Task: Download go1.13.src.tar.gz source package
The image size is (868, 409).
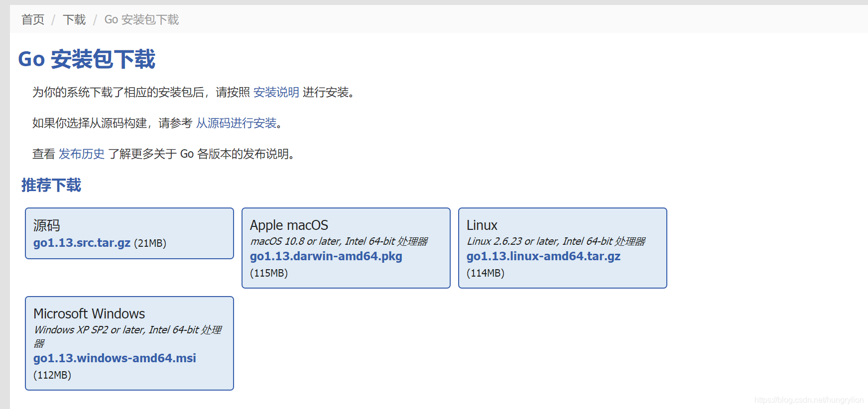Action: pos(82,243)
